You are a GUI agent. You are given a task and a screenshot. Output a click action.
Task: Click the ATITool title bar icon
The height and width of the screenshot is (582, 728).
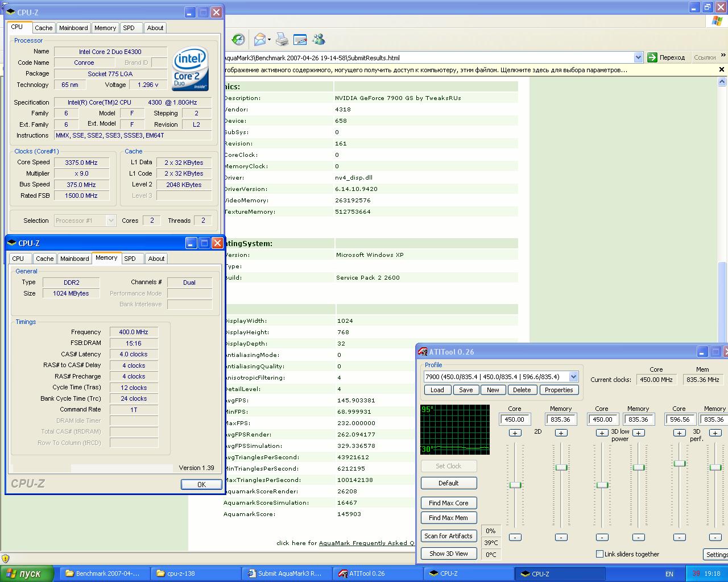(x=423, y=352)
